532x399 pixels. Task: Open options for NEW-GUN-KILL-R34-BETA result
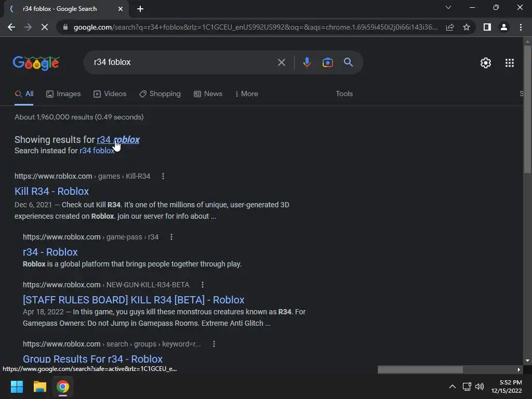[x=203, y=285]
